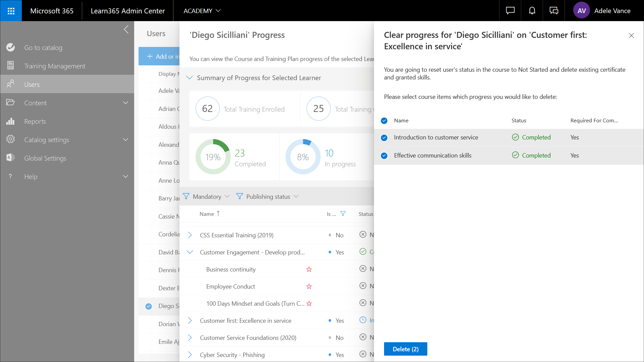Open the Mandatory filter dropdown
644x362 pixels.
point(207,197)
